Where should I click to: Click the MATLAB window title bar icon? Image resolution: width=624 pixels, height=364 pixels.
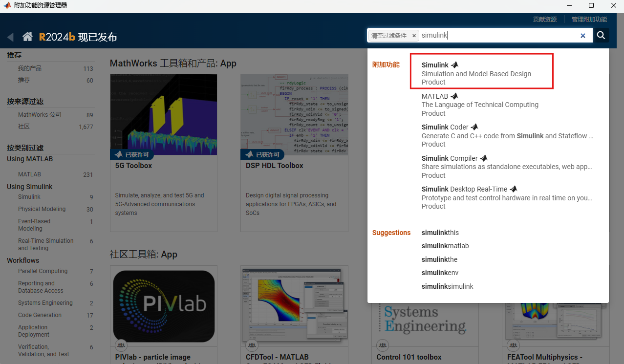(7, 5)
